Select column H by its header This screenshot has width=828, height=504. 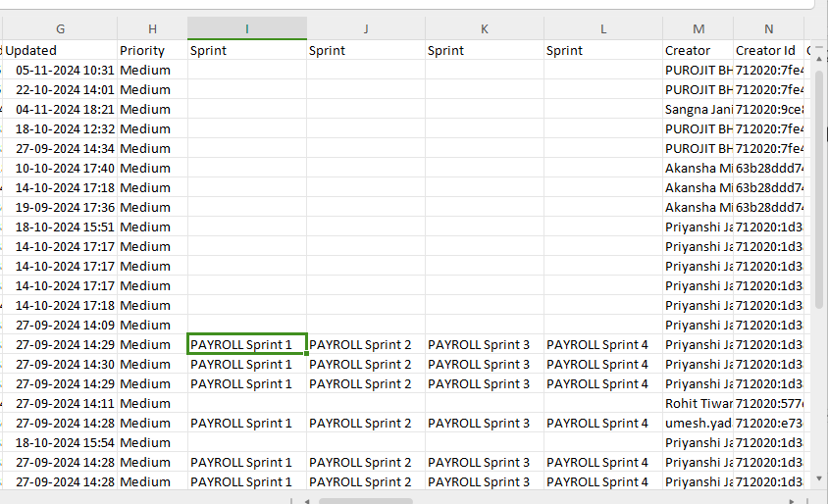(152, 29)
